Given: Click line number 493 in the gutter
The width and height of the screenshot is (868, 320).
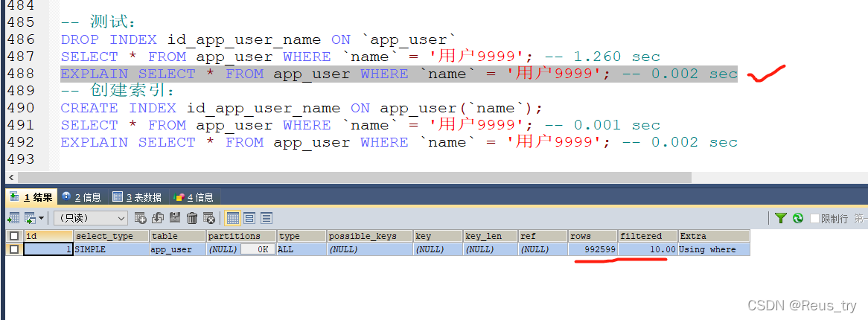Looking at the screenshot, I should point(20,159).
